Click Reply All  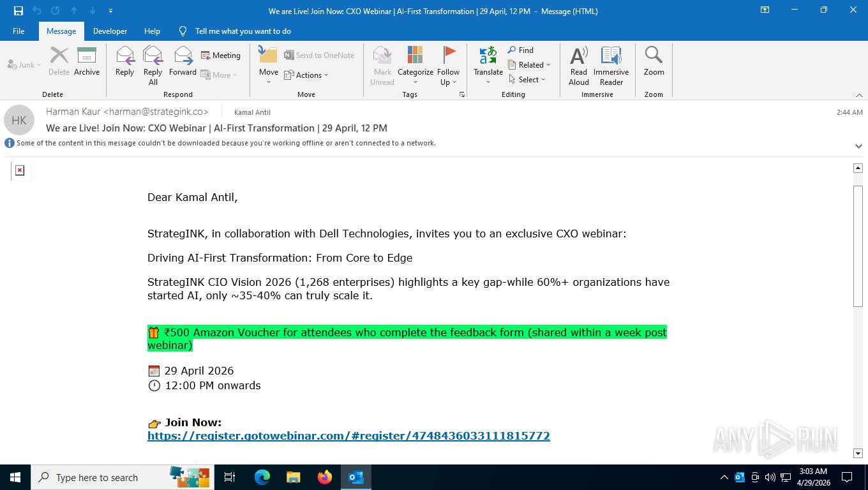[153, 65]
